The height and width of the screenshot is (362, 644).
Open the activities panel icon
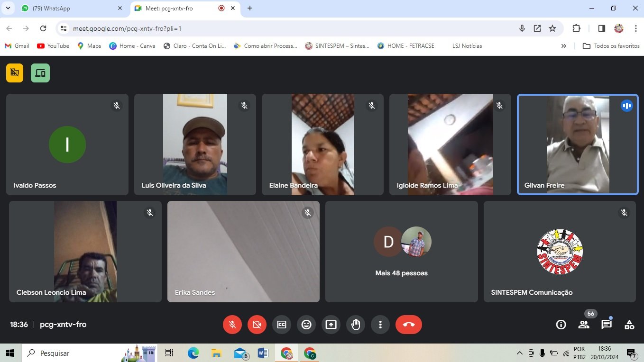[x=629, y=325]
